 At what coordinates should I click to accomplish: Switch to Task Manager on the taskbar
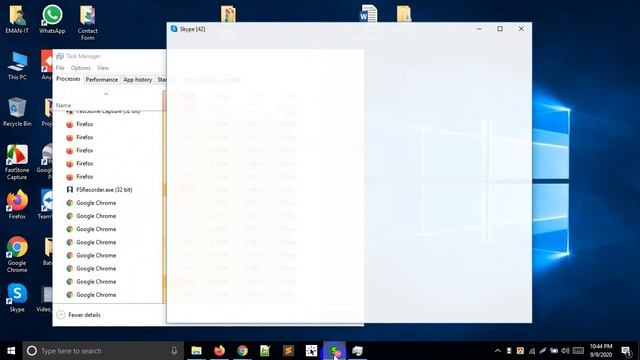coord(357,351)
